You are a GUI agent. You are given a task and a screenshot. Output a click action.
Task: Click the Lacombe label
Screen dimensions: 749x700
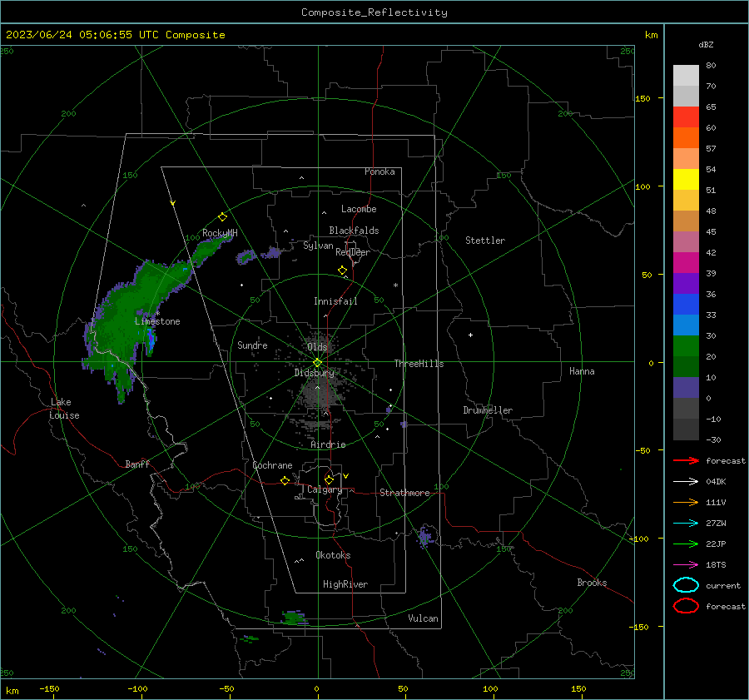point(359,209)
